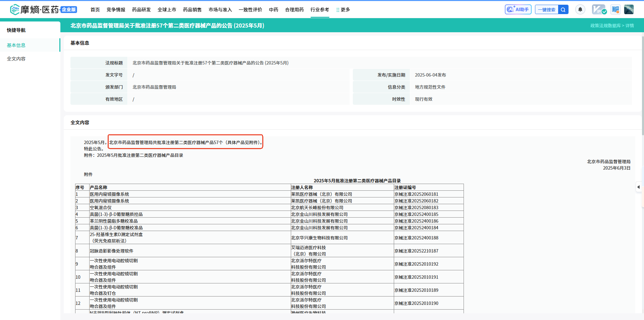Click registration number 京械注准20252080183
This screenshot has height=320, width=644.
pyautogui.click(x=416, y=208)
